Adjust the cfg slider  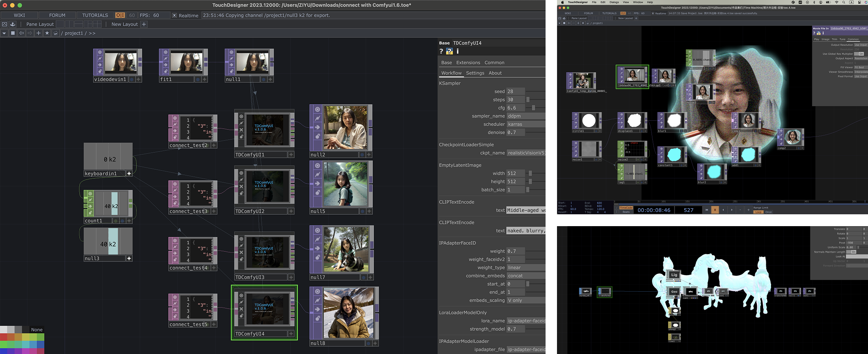point(533,108)
